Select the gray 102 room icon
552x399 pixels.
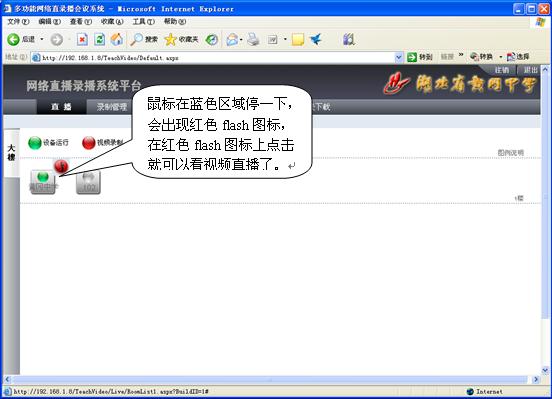coord(88,182)
